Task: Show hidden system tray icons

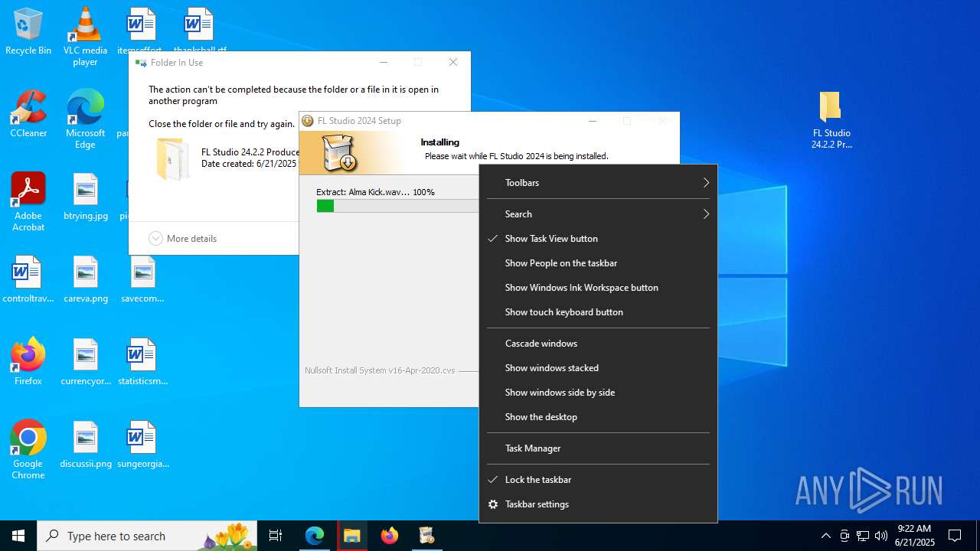Action: click(x=825, y=536)
